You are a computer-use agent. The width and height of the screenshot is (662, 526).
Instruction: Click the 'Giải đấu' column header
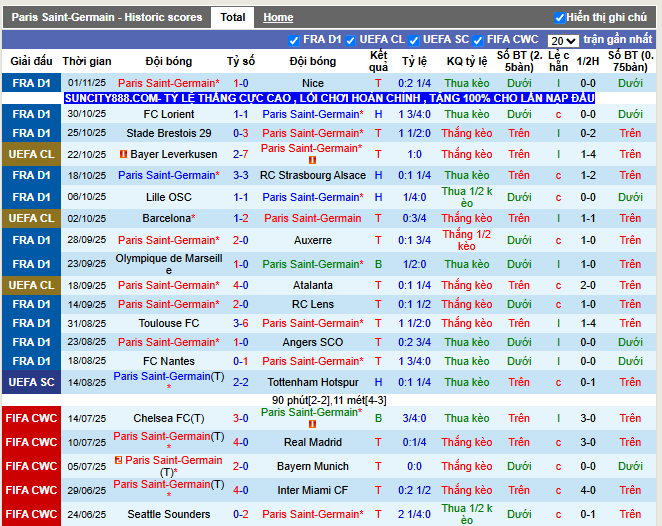tap(32, 61)
